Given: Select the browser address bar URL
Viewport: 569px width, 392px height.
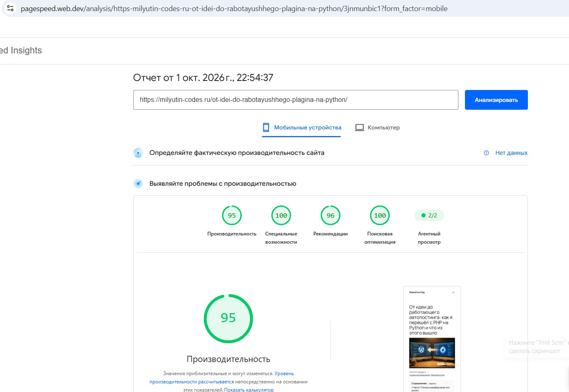Looking at the screenshot, I should pyautogui.click(x=234, y=9).
